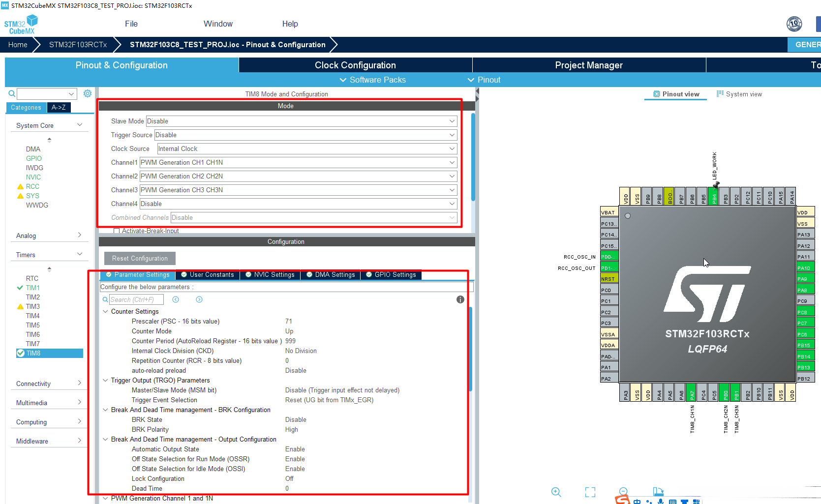Click the Reset Configuration button
Viewport: 821px width, 504px height.
(140, 258)
